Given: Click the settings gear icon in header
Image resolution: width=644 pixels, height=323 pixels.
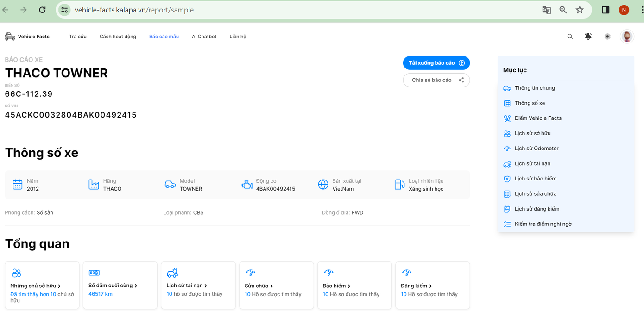Looking at the screenshot, I should 607,37.
